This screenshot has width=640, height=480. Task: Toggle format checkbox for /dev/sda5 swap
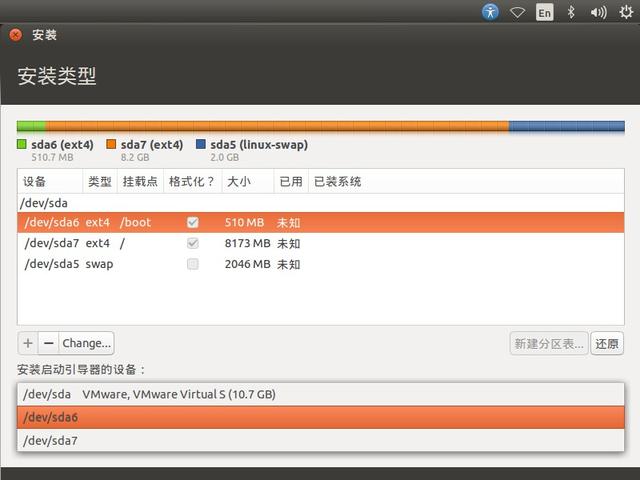click(193, 264)
